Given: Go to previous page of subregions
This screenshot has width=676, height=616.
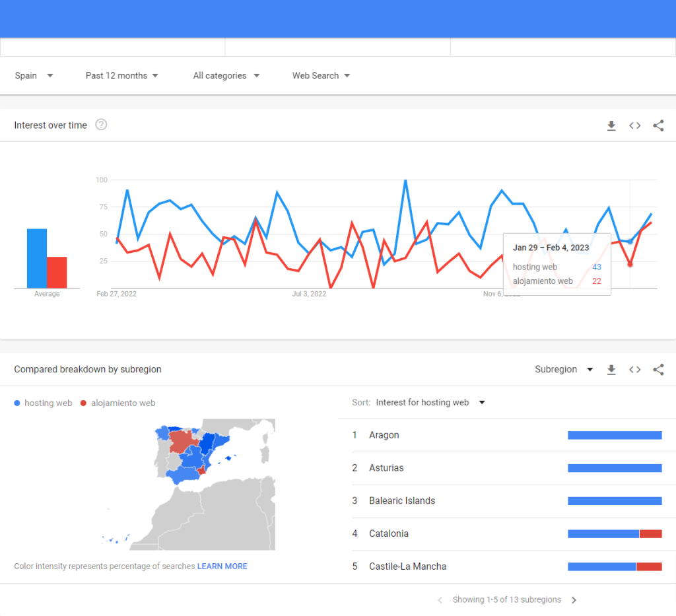Looking at the screenshot, I should point(440,600).
